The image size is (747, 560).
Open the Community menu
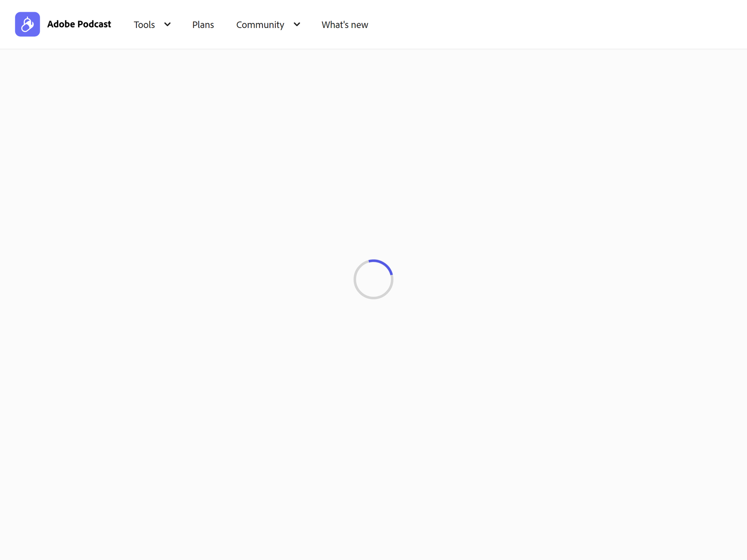point(260,25)
